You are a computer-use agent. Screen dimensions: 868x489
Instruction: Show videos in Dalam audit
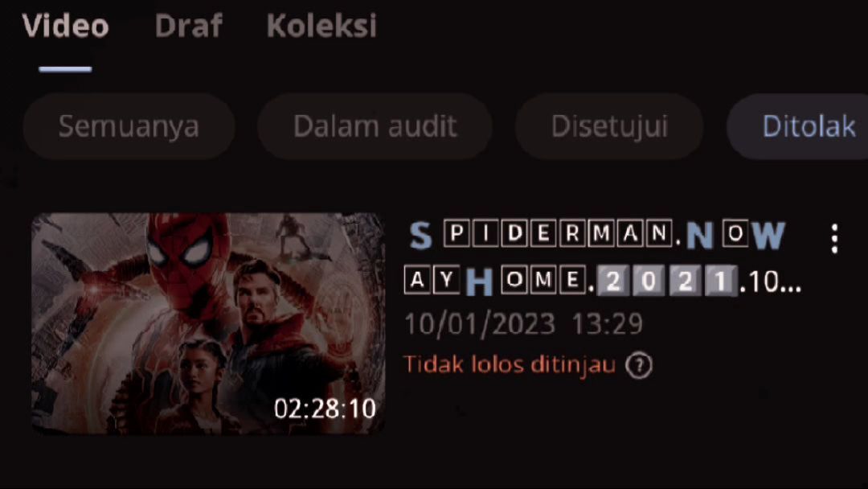click(x=375, y=126)
